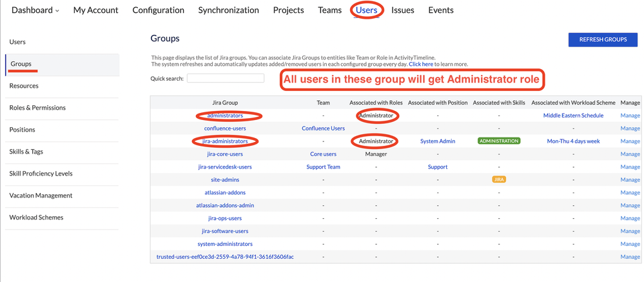Open the System Admin position link

point(438,141)
